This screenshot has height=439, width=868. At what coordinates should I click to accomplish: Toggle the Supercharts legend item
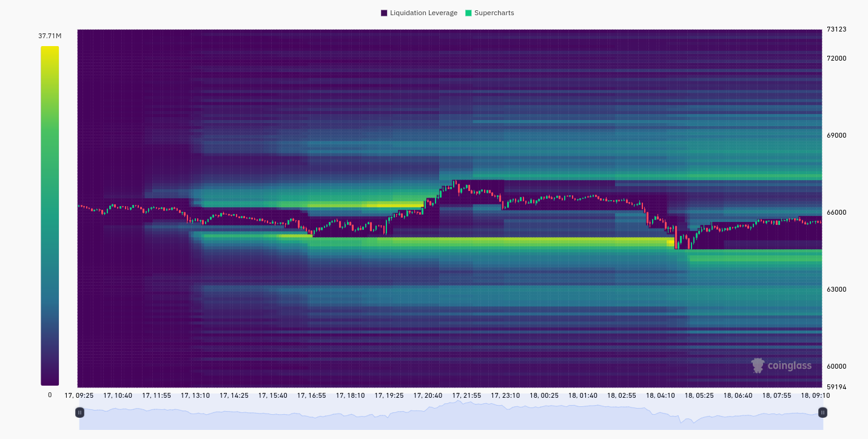pos(490,13)
